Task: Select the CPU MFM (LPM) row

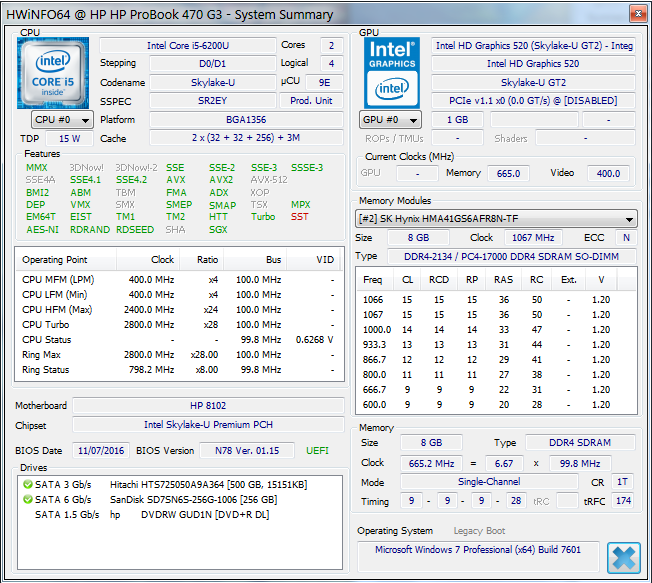Action: [178, 280]
